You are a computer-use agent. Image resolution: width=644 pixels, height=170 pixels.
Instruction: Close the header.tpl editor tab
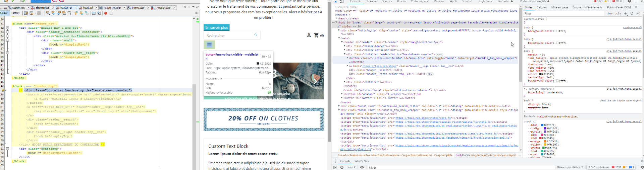(x=76, y=7)
